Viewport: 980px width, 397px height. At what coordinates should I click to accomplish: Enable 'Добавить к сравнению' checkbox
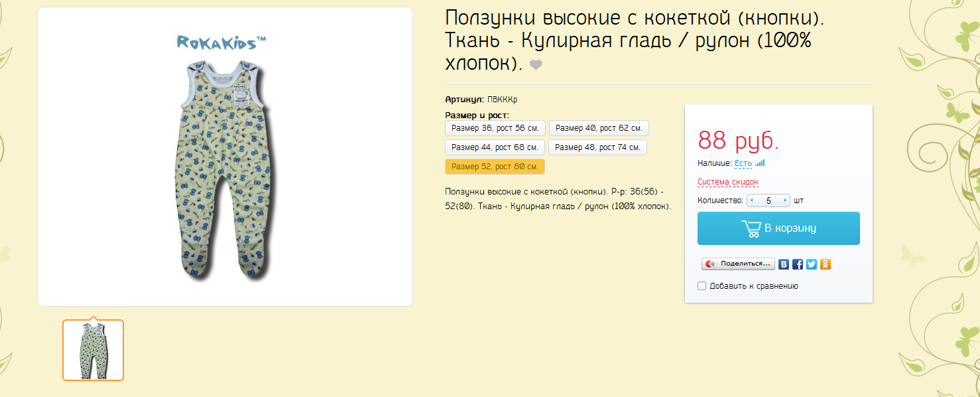702,286
